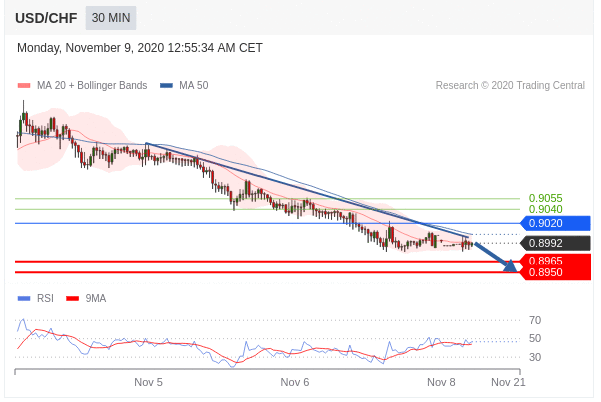Click the Nov 8 date axis label
Image resolution: width=601 pixels, height=402 pixels.
[441, 382]
